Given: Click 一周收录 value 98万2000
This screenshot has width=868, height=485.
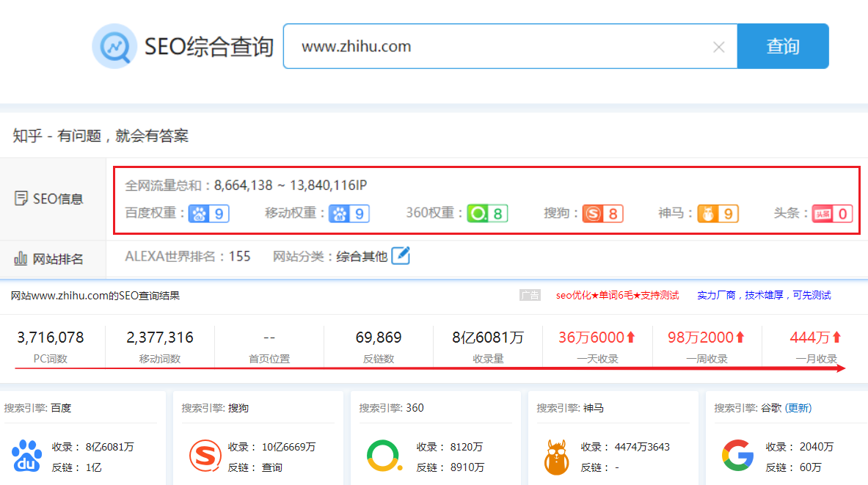Looking at the screenshot, I should point(707,338).
